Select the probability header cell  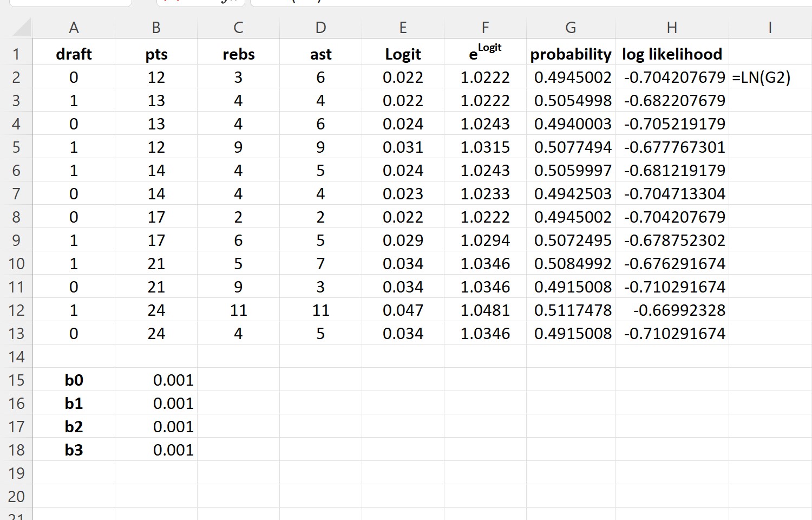(x=570, y=53)
